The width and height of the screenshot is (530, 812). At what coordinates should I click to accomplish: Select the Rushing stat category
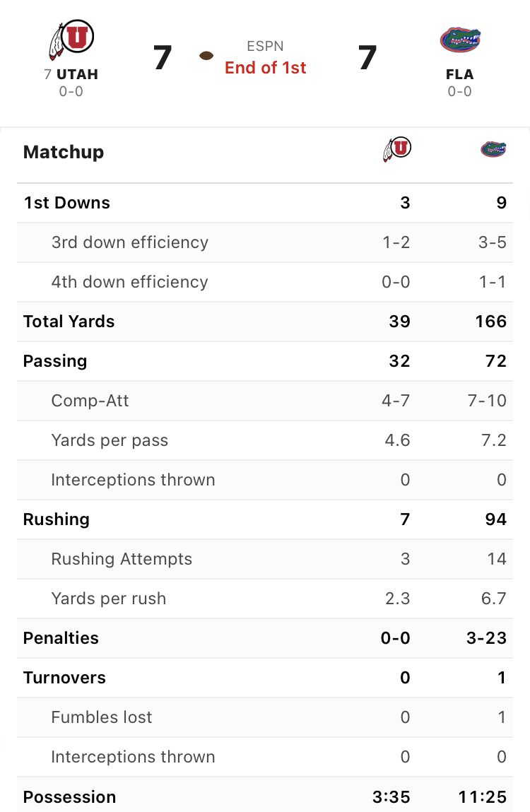pos(57,519)
